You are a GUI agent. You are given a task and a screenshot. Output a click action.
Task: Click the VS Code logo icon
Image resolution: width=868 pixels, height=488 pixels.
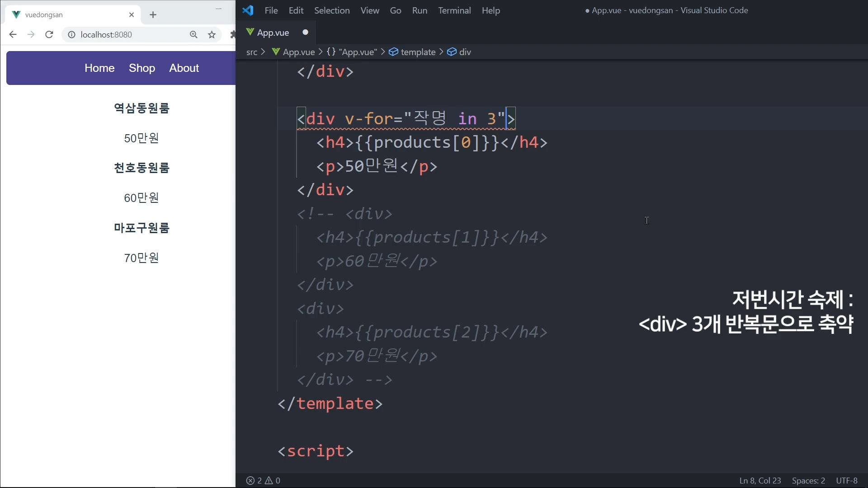248,10
